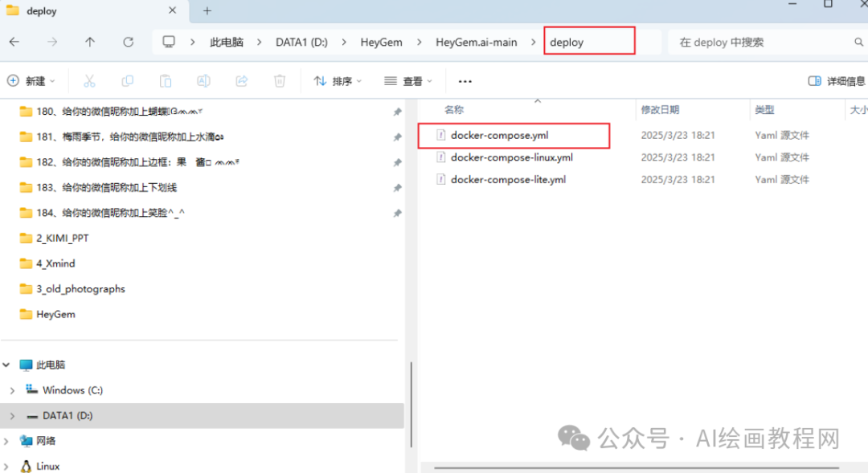The height and width of the screenshot is (473, 868).
Task: Click the search magnifier icon
Action: coord(858,42)
